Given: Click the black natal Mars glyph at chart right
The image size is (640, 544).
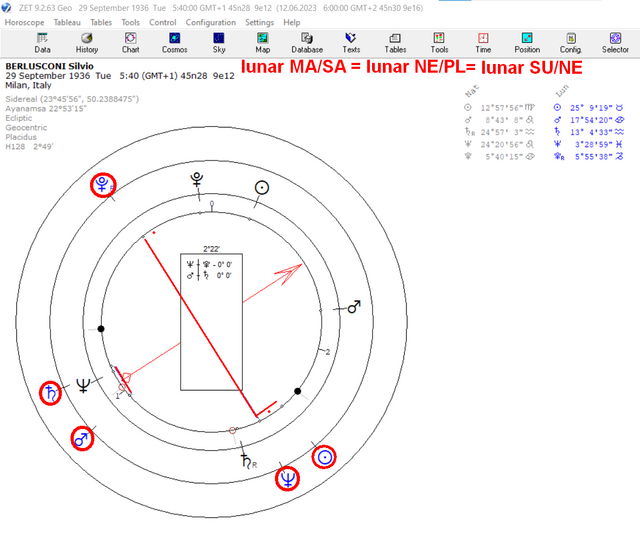Looking at the screenshot, I should (x=354, y=306).
